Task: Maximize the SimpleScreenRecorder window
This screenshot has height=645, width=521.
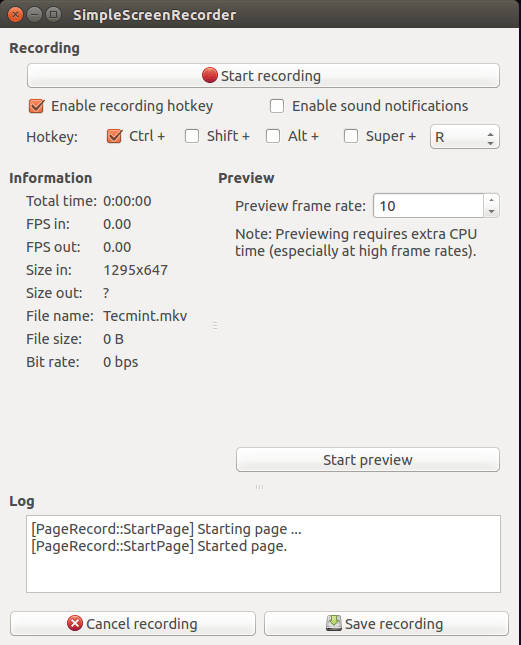Action: tap(53, 15)
